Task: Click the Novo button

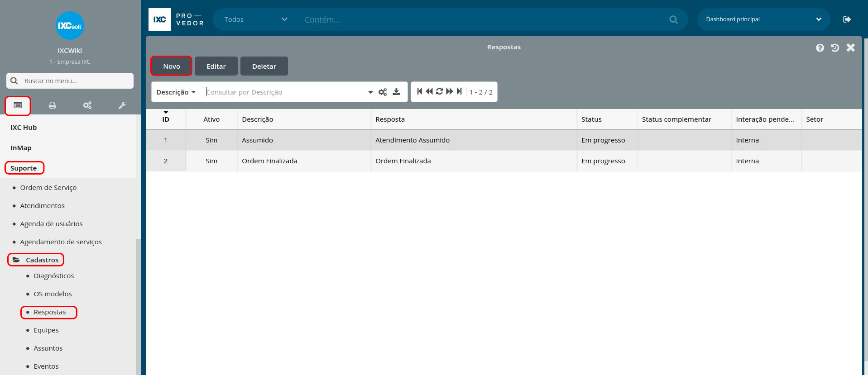Action: coord(172,66)
